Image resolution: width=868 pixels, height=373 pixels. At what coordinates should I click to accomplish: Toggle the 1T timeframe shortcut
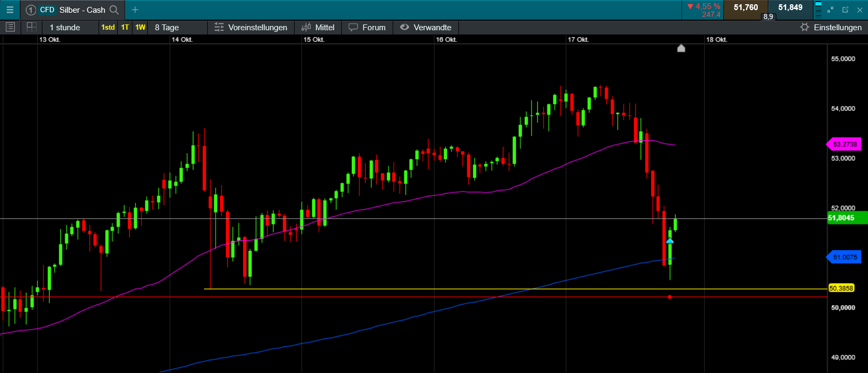[125, 27]
